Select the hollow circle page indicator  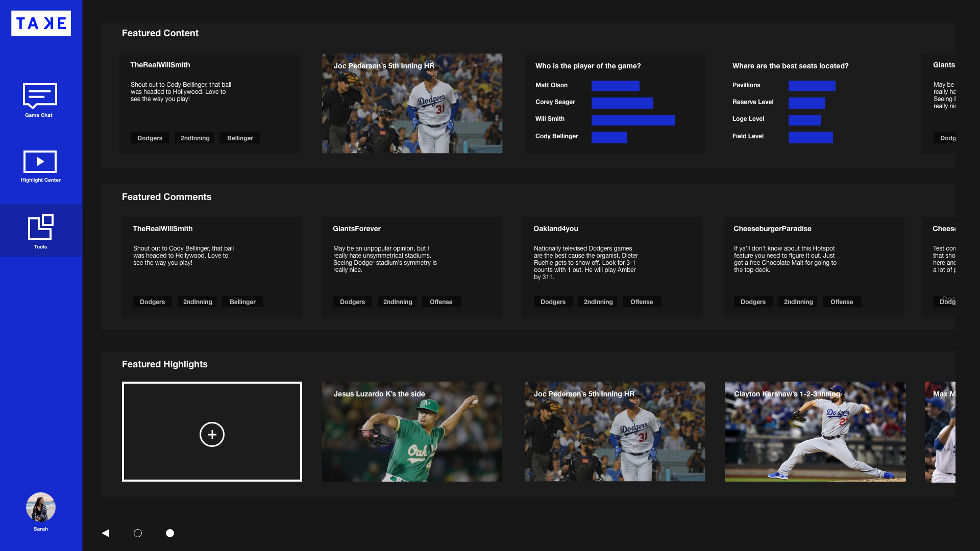point(138,533)
